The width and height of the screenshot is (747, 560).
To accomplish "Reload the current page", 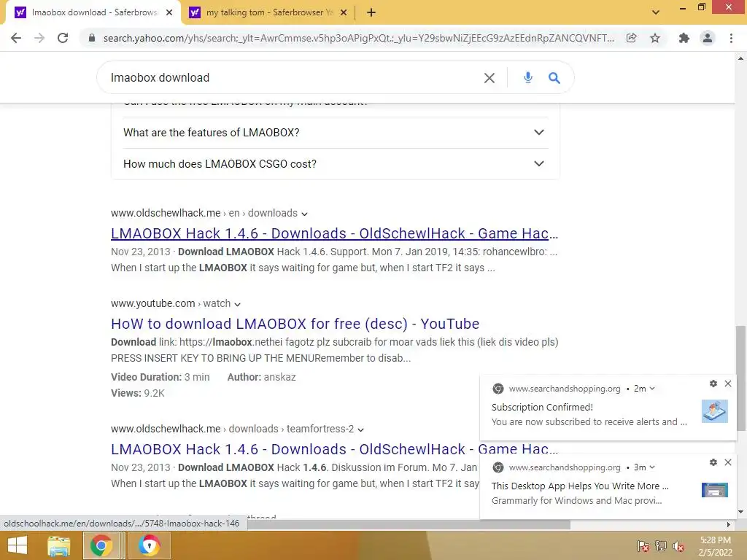I will 63,38.
